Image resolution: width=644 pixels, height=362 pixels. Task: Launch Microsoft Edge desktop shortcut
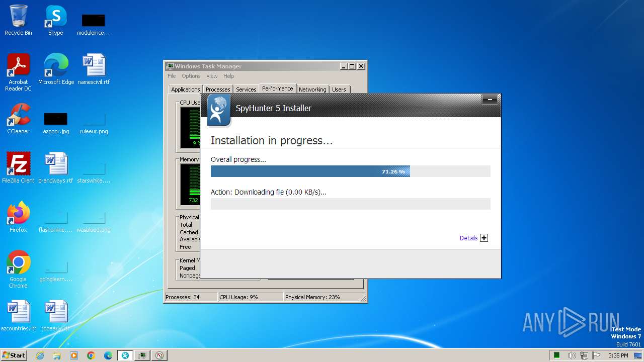pyautogui.click(x=56, y=69)
